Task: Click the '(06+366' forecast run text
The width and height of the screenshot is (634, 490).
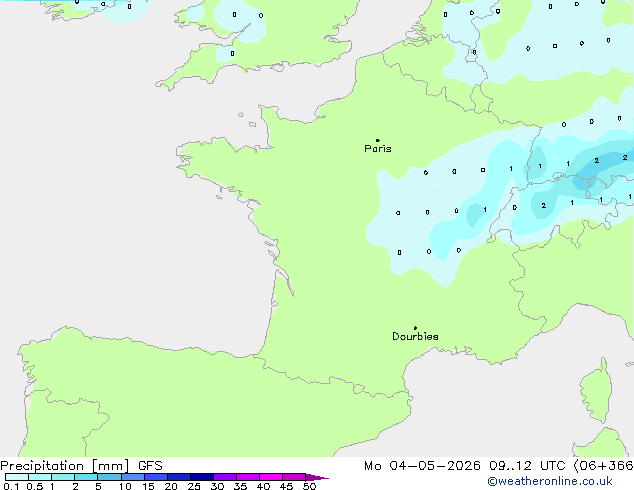Action: (603, 466)
